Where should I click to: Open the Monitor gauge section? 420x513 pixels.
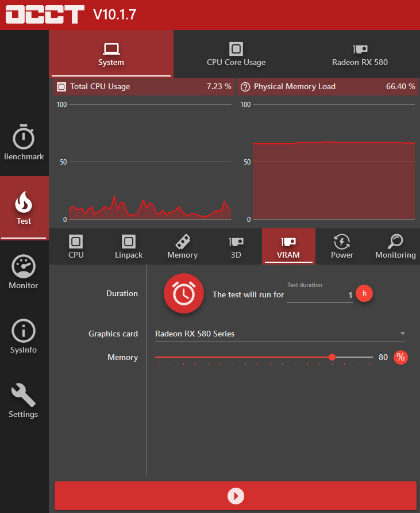[x=24, y=272]
